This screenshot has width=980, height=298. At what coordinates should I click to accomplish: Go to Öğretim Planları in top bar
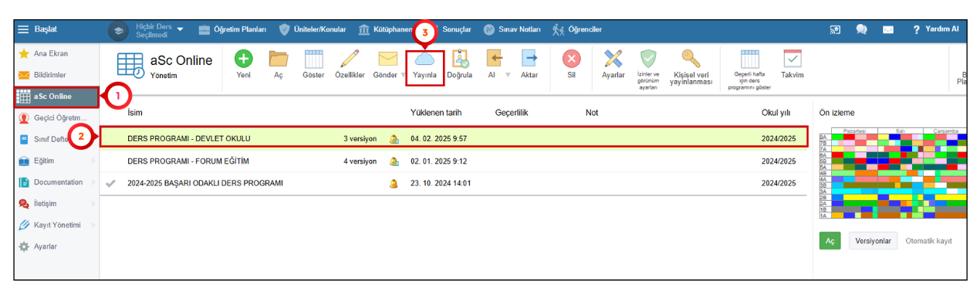pyautogui.click(x=232, y=29)
